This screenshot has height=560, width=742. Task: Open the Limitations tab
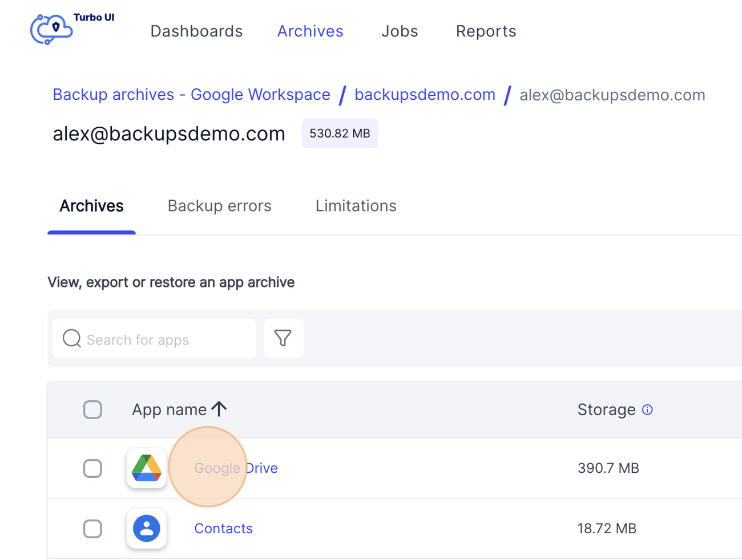tap(356, 205)
